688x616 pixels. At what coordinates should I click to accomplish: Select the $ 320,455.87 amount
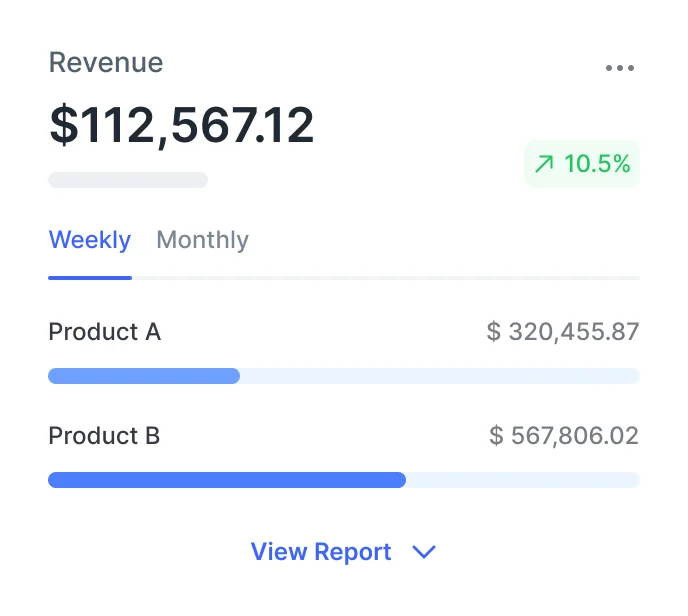(563, 332)
